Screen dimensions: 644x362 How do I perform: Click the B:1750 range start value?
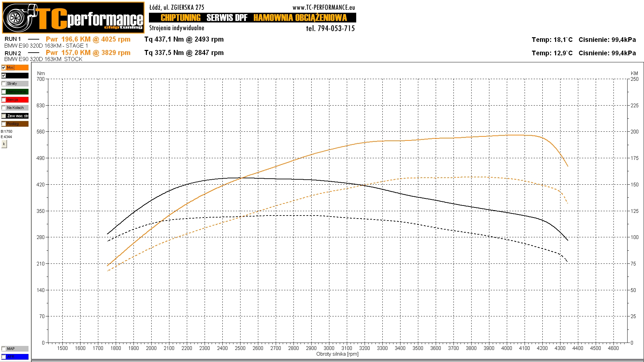6,131
